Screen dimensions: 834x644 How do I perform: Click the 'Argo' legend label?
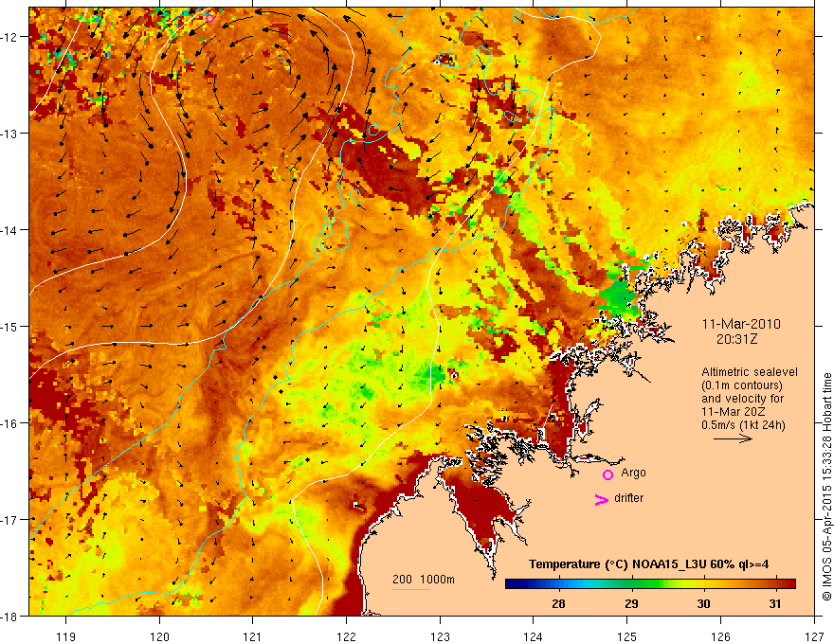[x=633, y=473]
